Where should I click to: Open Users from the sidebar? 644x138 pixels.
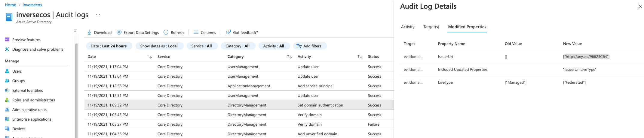click(17, 71)
